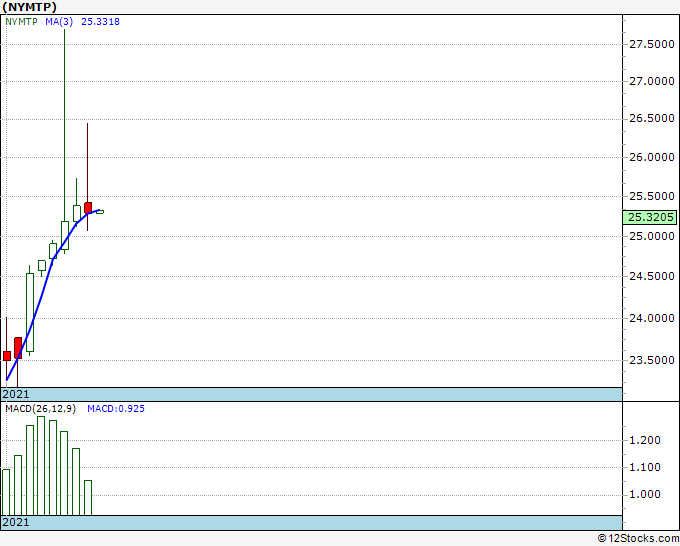Click the MA(3) indicator label
The height and width of the screenshot is (546, 680).
click(x=59, y=21)
